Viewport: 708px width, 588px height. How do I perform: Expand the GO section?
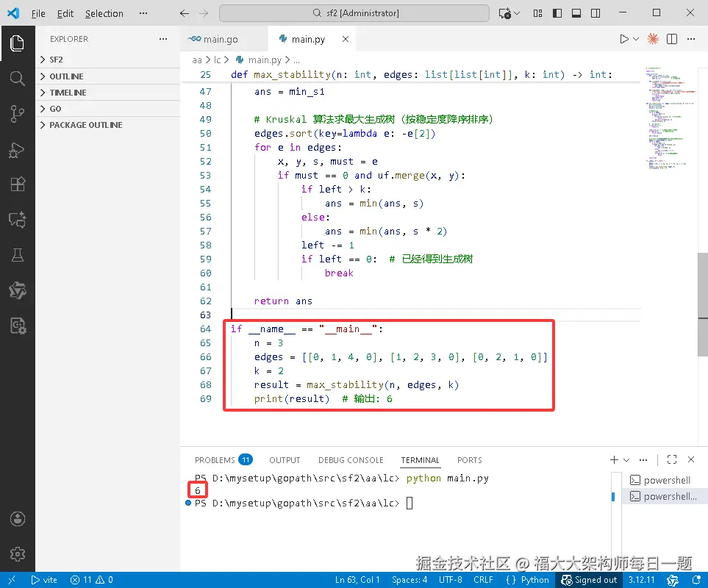107,109
